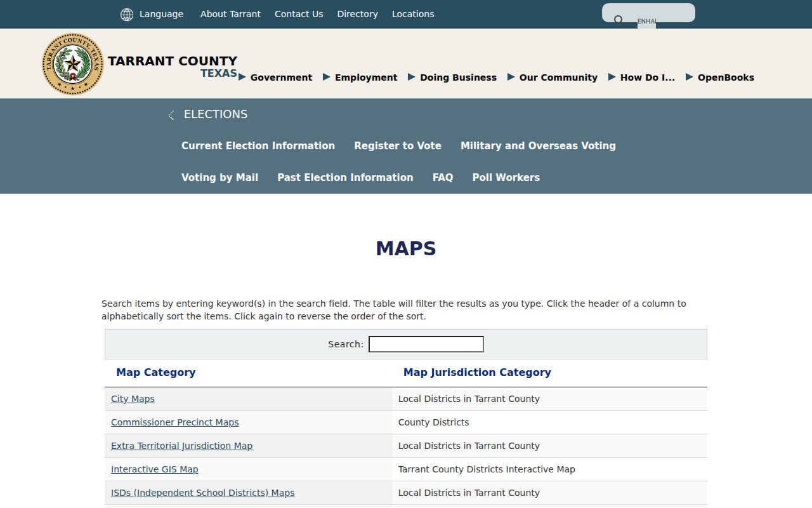Open ISDs (Independent School Districts) Maps link
Image resolution: width=812 pixels, height=508 pixels.
(x=203, y=493)
